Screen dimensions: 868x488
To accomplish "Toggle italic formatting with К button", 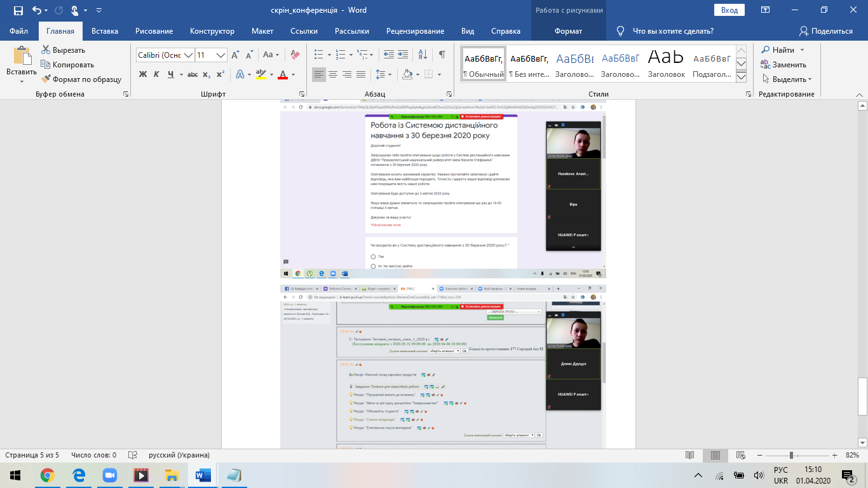I will (x=156, y=74).
